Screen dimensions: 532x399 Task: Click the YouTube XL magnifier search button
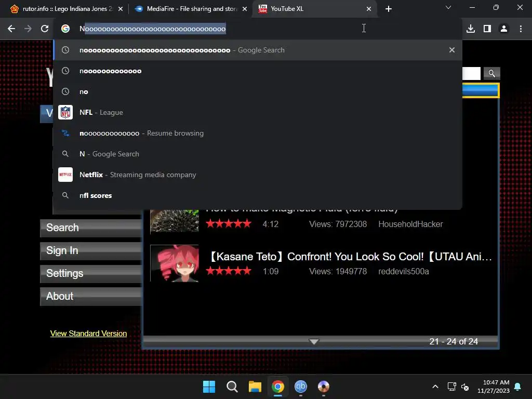click(491, 73)
